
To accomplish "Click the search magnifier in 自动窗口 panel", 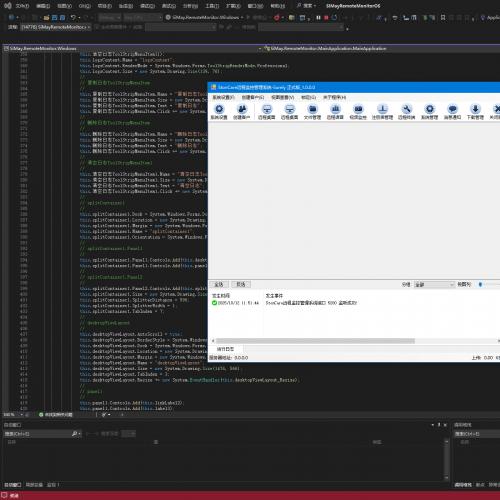I will point(75,434).
